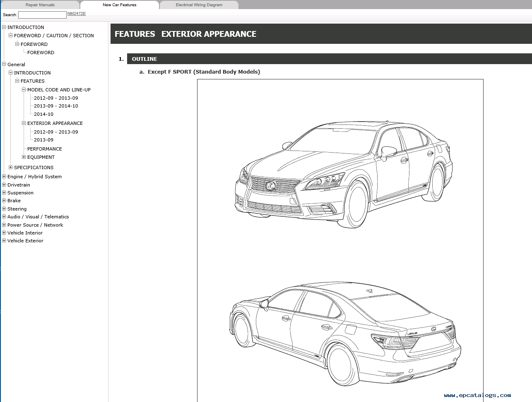Collapse the FOREWORD / CAUTION / SECTION node
532x402 pixels.
coord(11,36)
